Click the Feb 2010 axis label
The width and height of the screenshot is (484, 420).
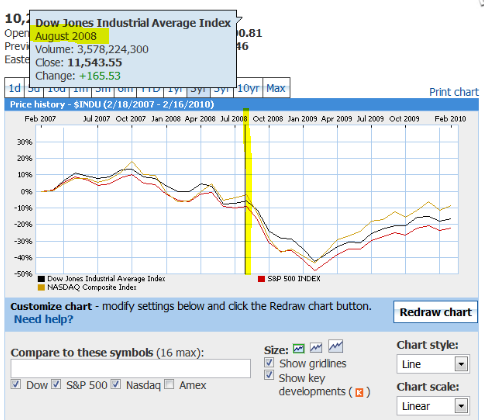450,119
